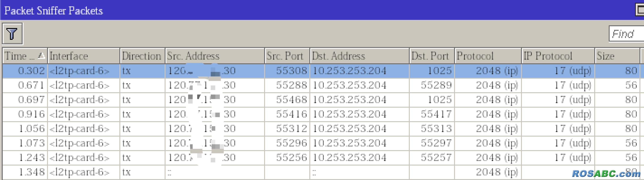Select the packet with source port 55288
The image size is (644, 180).
coord(321,85)
